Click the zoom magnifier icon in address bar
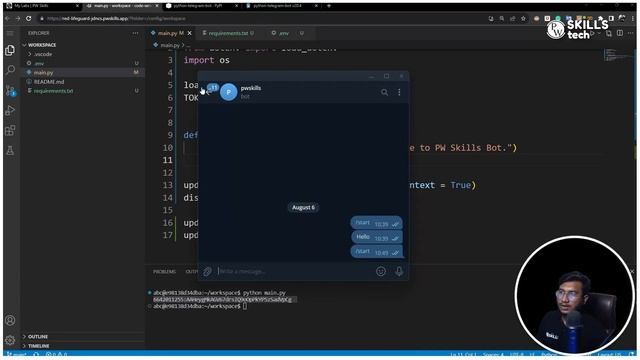This screenshot has width=640, height=360. pyautogui.click(x=502, y=18)
